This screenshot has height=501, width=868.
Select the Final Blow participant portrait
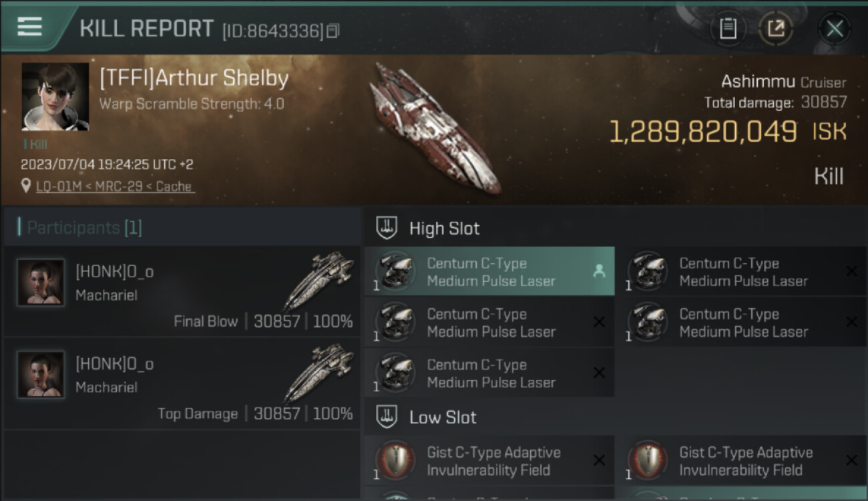41,283
